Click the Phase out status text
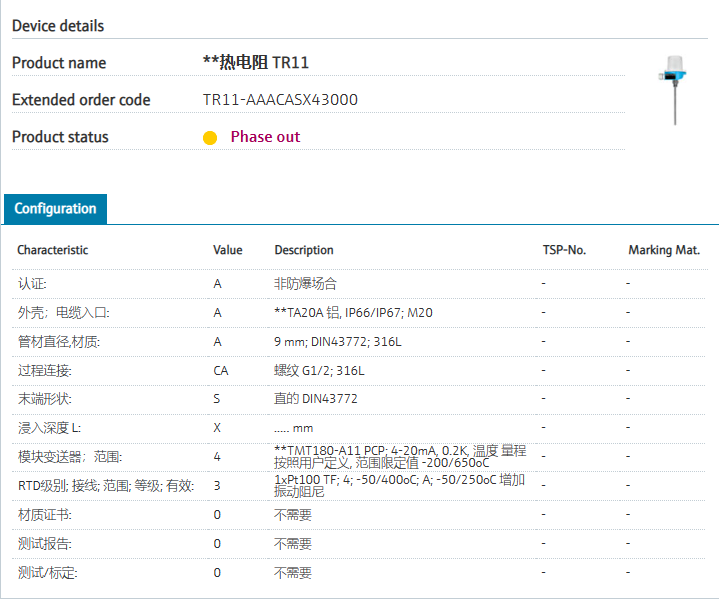This screenshot has height=599, width=719. point(265,137)
